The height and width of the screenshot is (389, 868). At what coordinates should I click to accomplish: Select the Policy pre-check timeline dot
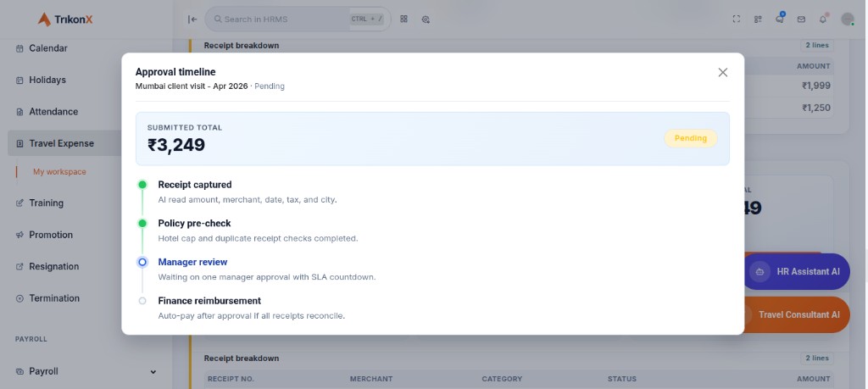coord(142,224)
